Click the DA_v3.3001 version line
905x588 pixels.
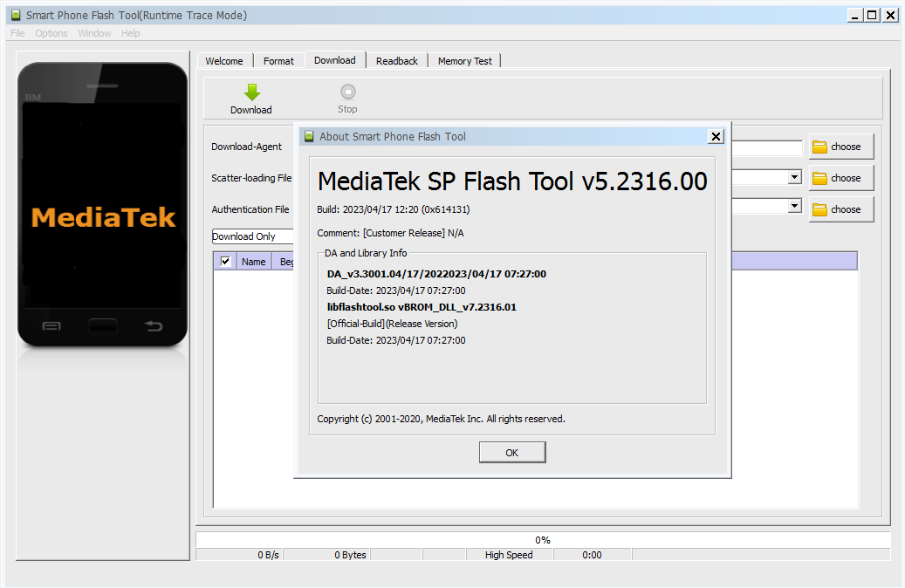pyautogui.click(x=436, y=274)
